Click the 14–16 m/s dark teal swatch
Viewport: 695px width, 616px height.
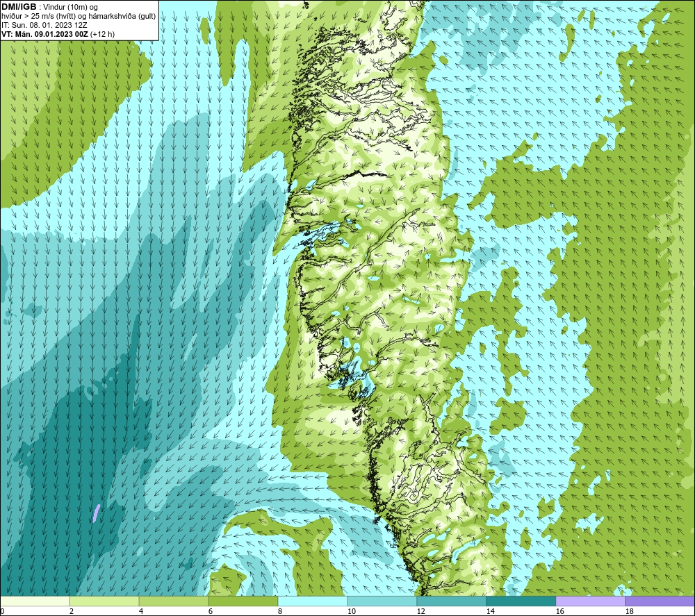[x=521, y=601]
